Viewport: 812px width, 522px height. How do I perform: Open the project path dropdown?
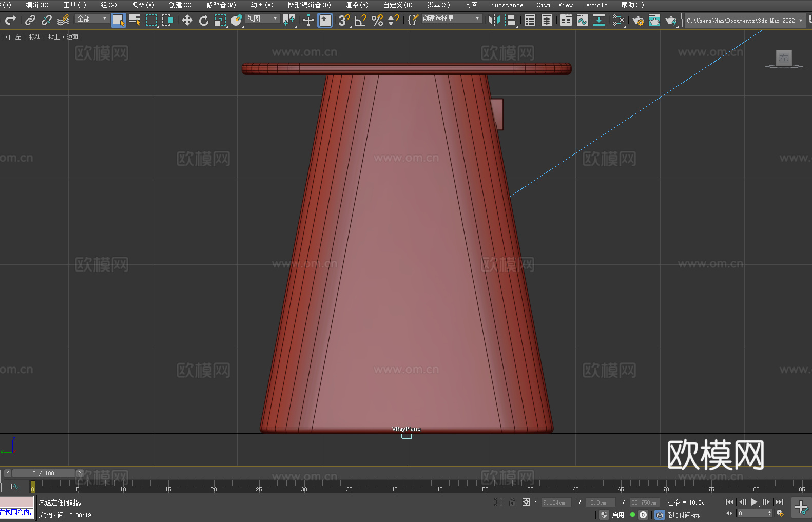[744, 21]
